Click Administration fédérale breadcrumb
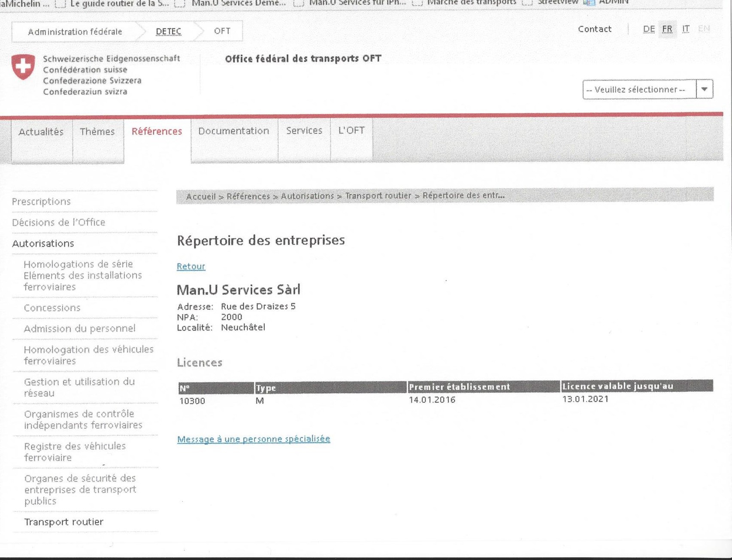The image size is (732, 560). coord(75,32)
